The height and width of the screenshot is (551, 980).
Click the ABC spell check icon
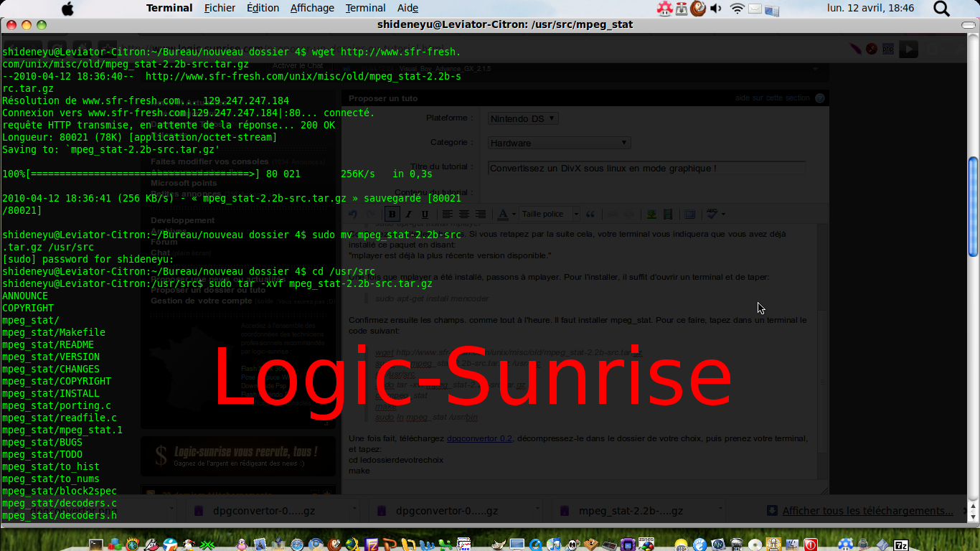(x=711, y=214)
